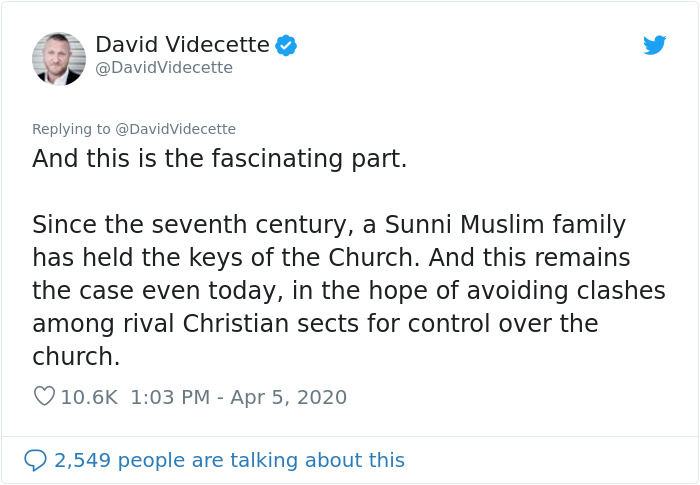Click the speech bubble reply icon

[x=36, y=460]
